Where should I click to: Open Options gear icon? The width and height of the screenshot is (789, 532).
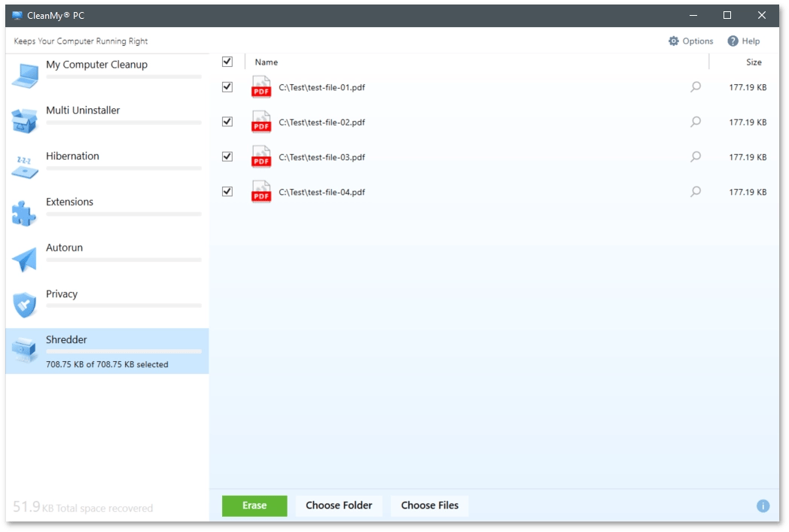pos(673,41)
